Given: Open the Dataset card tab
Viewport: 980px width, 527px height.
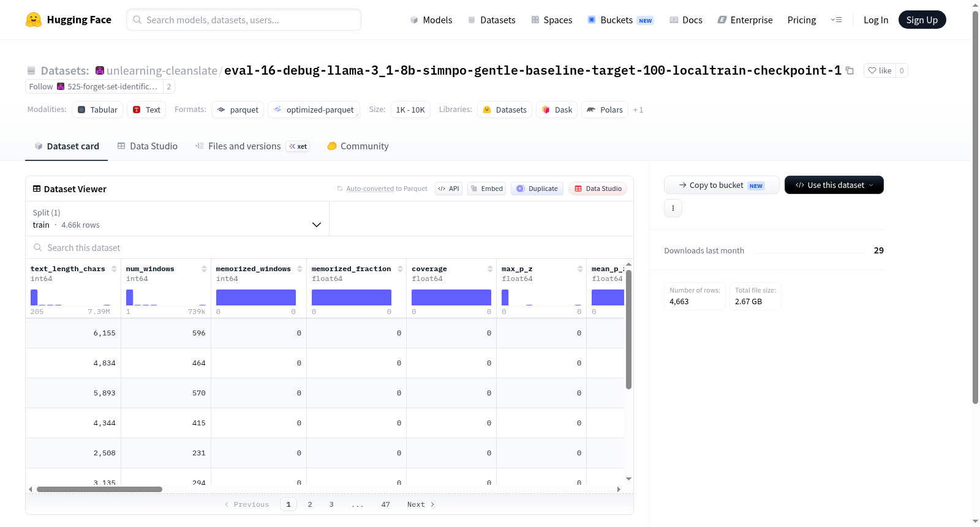Looking at the screenshot, I should [x=66, y=146].
